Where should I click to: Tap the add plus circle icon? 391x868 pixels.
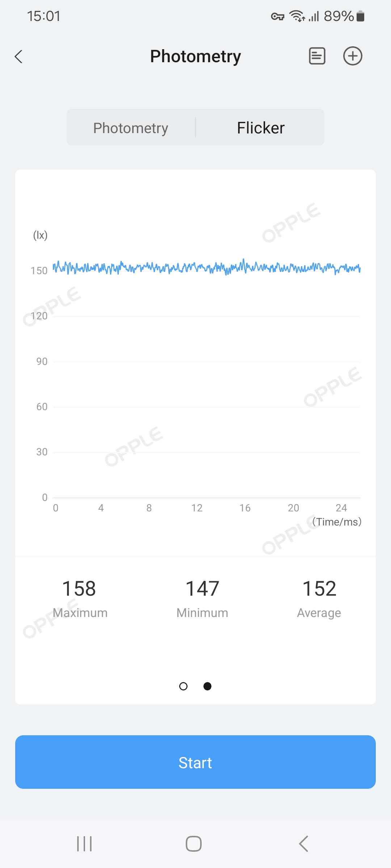pos(353,56)
